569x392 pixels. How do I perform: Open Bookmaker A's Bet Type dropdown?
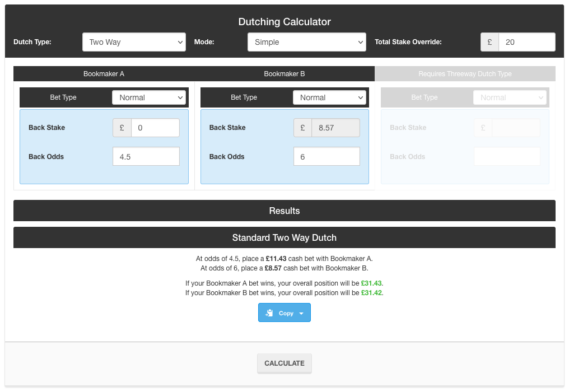[x=149, y=97]
